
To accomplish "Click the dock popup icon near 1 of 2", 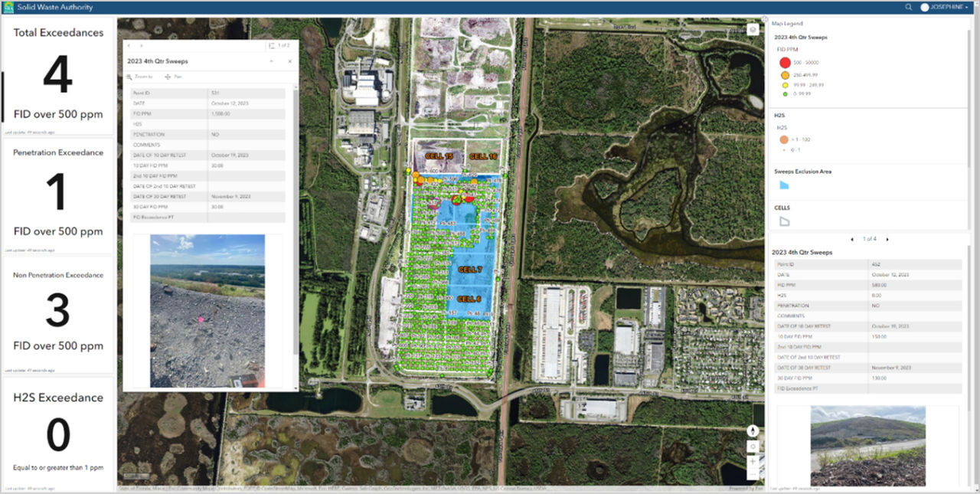I will [x=272, y=46].
